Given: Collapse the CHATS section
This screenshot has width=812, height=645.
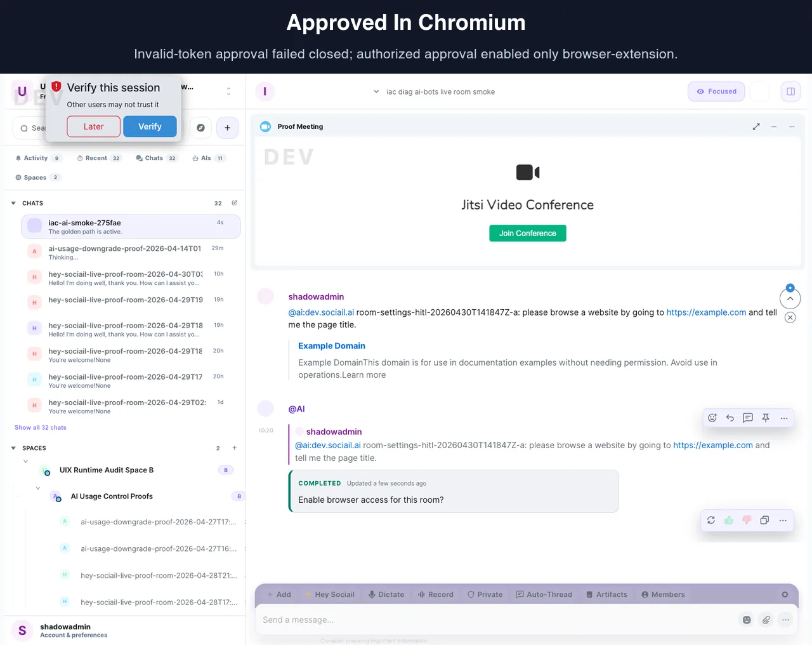Looking at the screenshot, I should [13, 203].
